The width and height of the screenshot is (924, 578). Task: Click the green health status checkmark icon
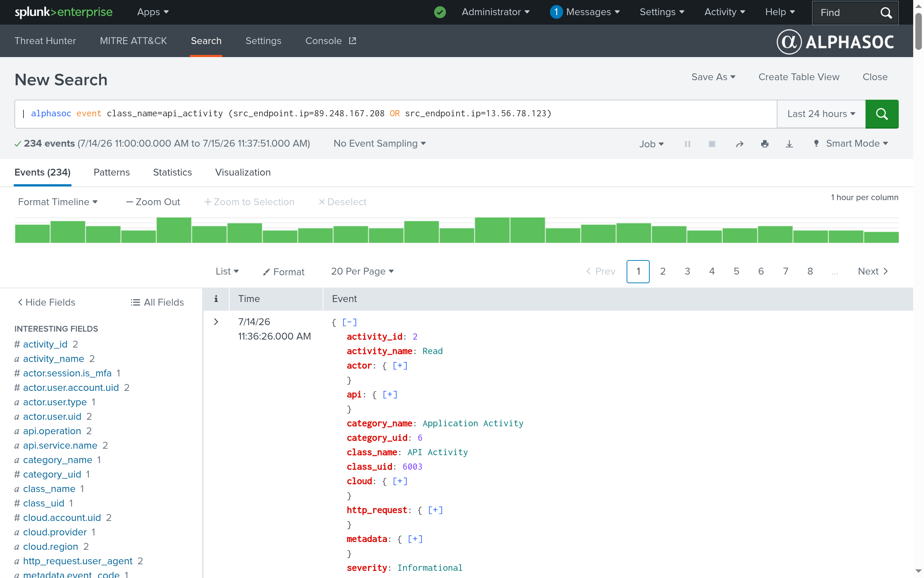[x=440, y=12]
